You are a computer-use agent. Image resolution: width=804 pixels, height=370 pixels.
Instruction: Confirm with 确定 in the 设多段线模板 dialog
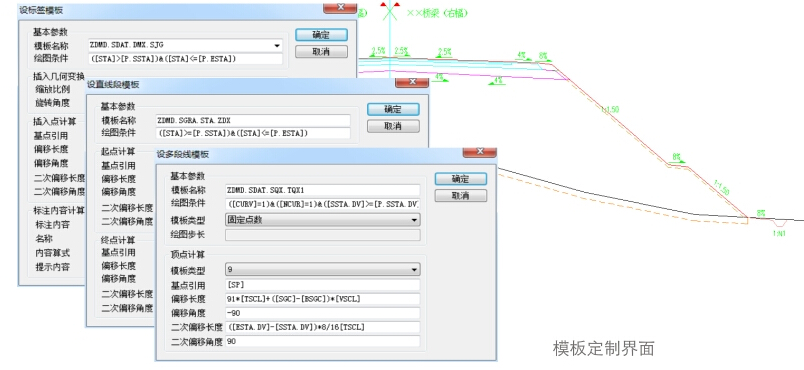(460, 179)
